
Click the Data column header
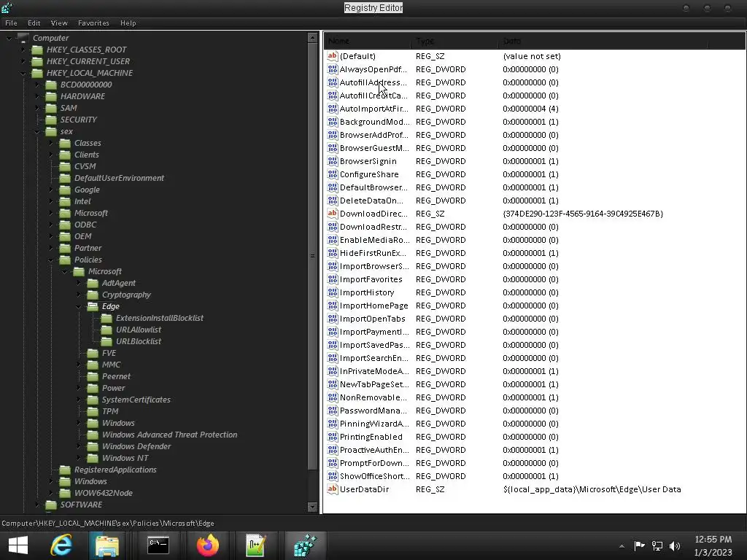click(603, 41)
